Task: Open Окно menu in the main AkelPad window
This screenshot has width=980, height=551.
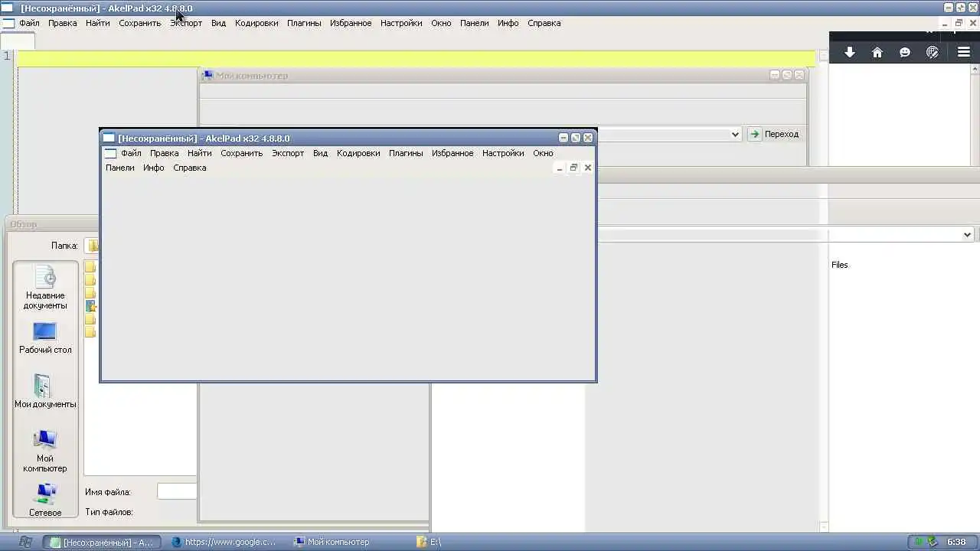Action: tap(441, 23)
